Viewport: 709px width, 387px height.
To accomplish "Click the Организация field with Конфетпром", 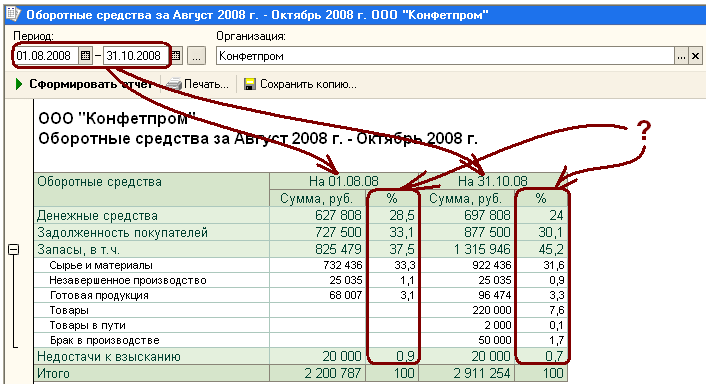I will tap(445, 56).
